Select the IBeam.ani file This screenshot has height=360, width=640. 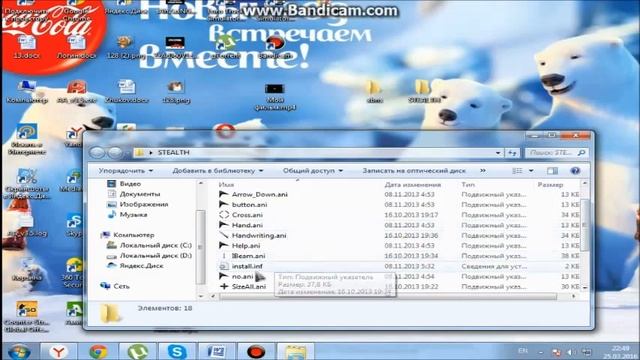[x=249, y=256]
